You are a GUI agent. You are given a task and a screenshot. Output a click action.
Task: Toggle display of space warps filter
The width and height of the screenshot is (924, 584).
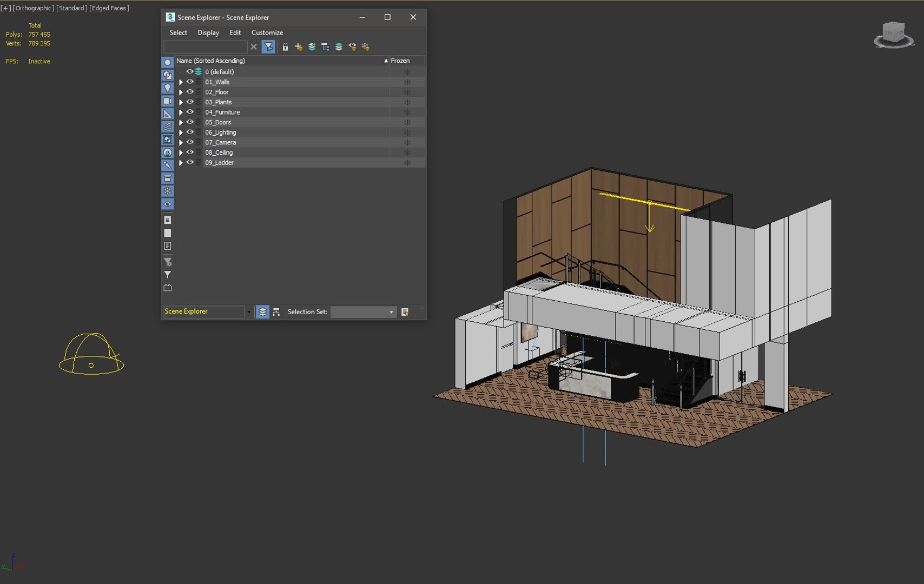coord(168,127)
